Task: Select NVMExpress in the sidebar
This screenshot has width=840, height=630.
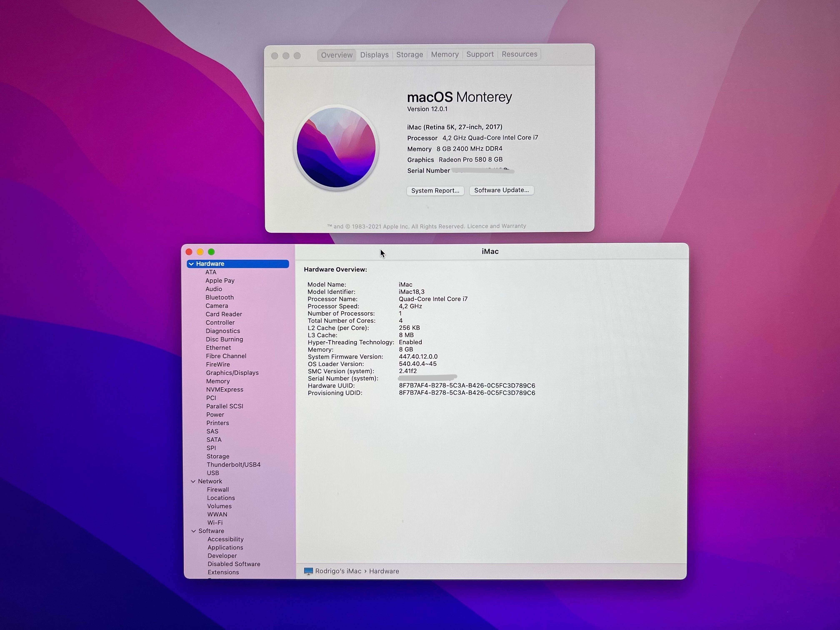Action: click(225, 390)
